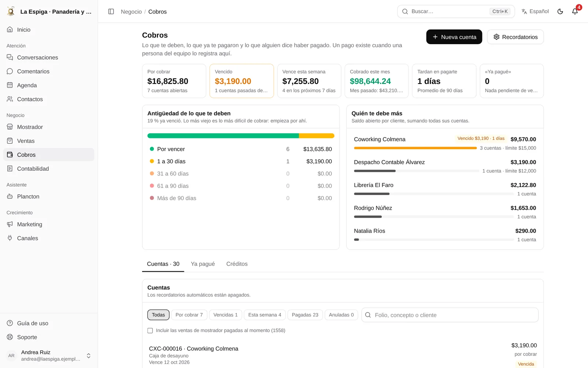
Task: Switch to the Ya pagué tab
Action: pos(203,264)
